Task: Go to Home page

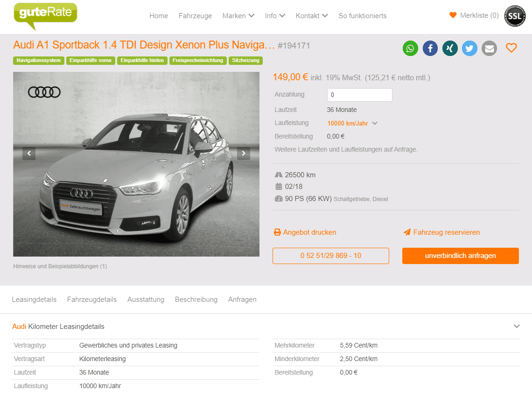Action: point(159,16)
